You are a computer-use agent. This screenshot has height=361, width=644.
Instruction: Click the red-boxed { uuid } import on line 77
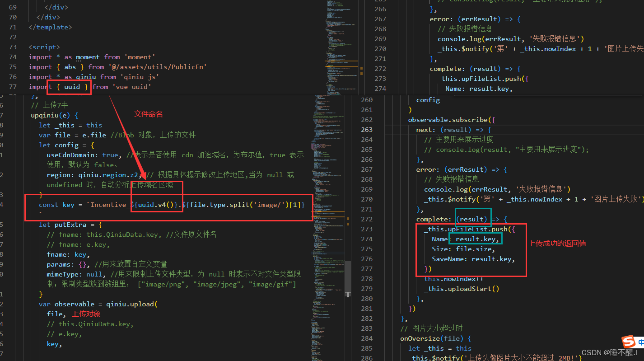point(69,86)
